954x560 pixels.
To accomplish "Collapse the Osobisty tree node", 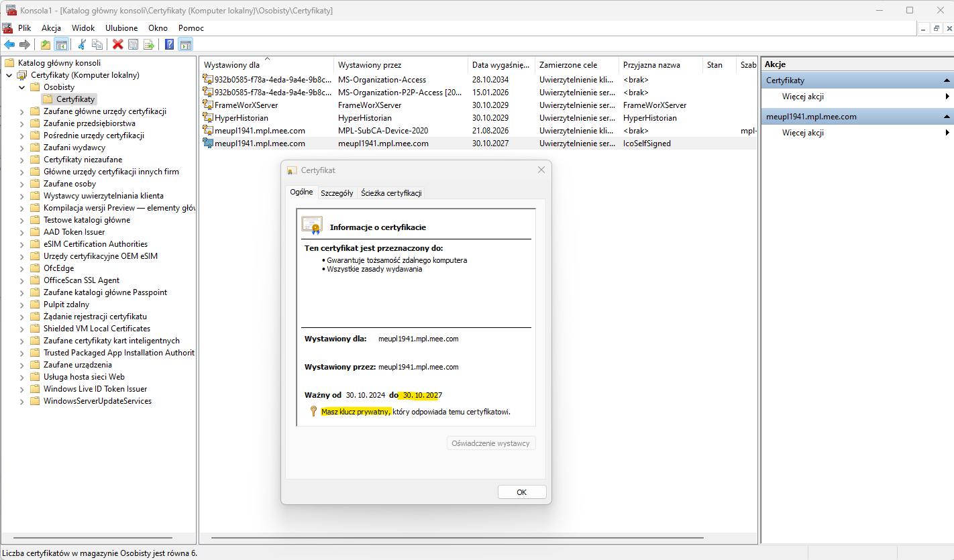I will (22, 87).
